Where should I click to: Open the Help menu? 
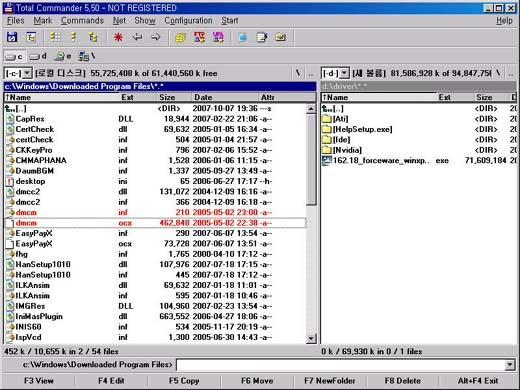[504, 21]
